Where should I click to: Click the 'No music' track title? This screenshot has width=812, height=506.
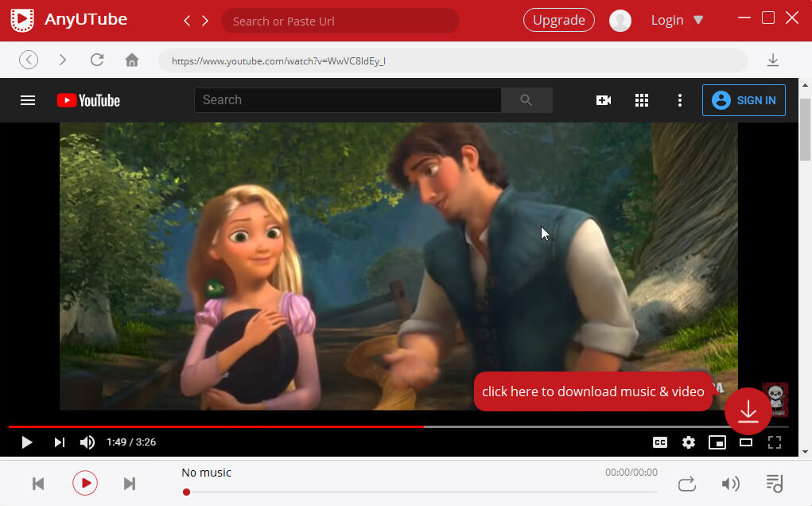click(206, 473)
